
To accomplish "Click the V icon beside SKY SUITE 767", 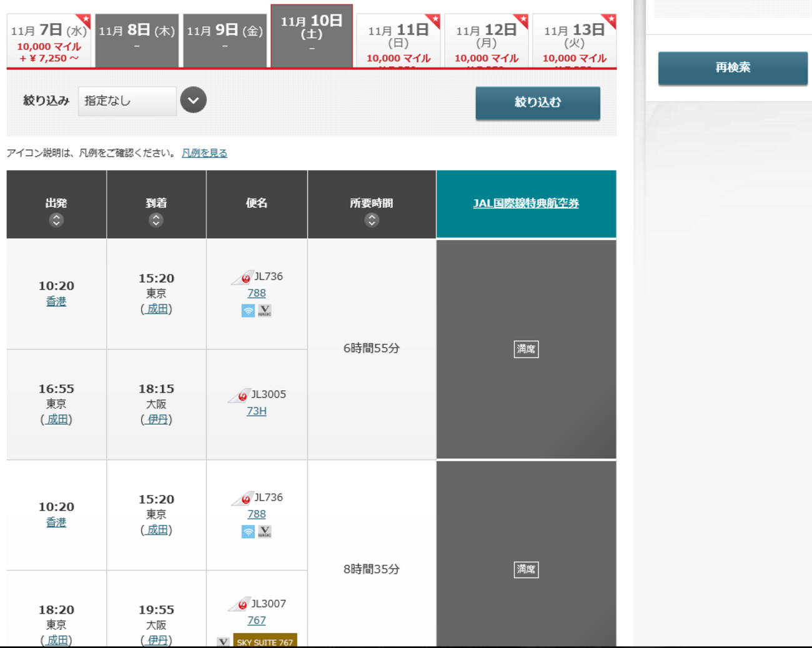I will coord(224,642).
